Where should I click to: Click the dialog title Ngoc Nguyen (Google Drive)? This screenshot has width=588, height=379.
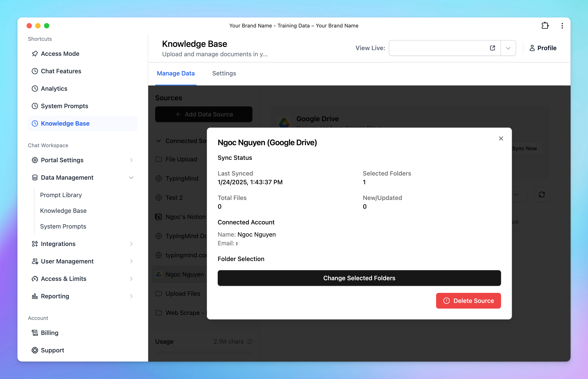[x=267, y=142]
